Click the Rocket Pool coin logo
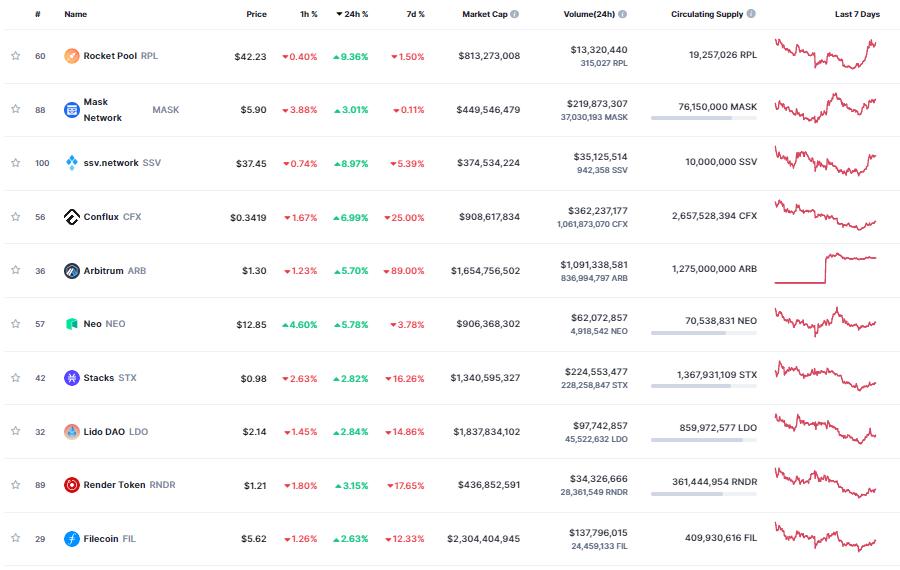The image size is (900, 570). [x=72, y=56]
